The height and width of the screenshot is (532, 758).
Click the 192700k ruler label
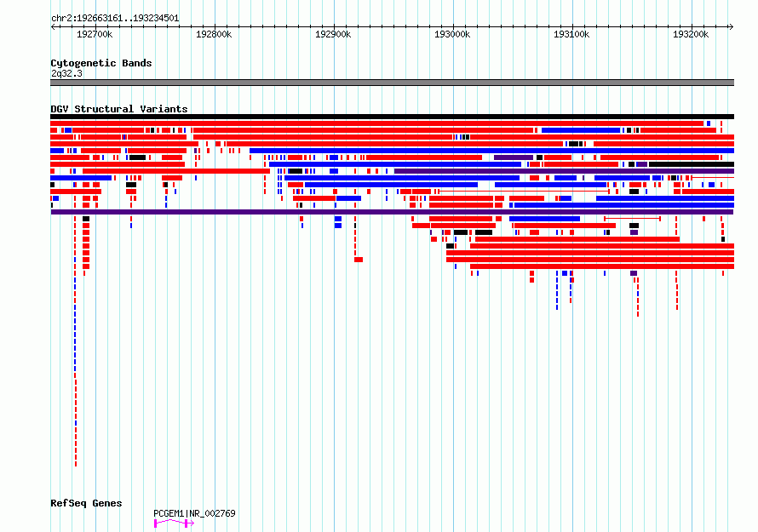pyautogui.click(x=95, y=34)
